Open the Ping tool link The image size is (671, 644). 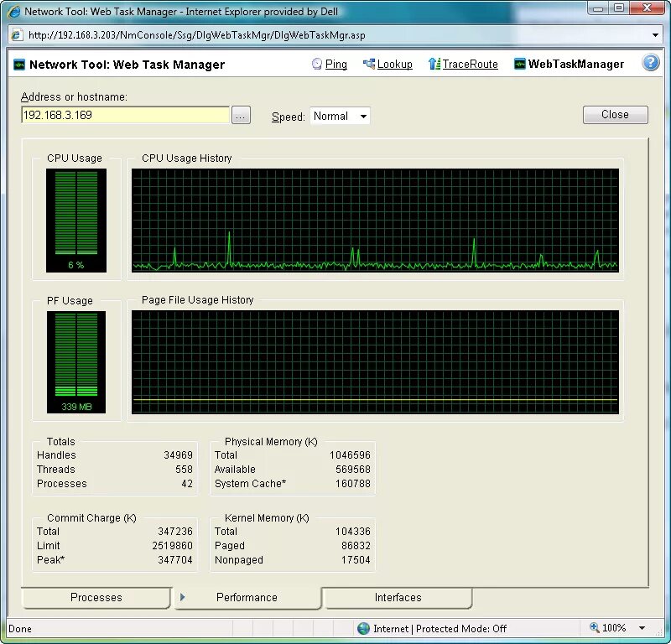click(x=336, y=65)
